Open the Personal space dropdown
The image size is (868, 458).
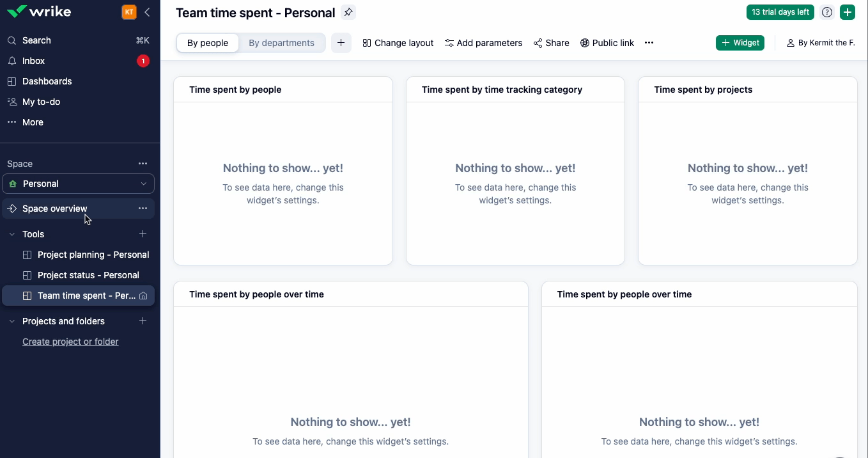[78, 184]
